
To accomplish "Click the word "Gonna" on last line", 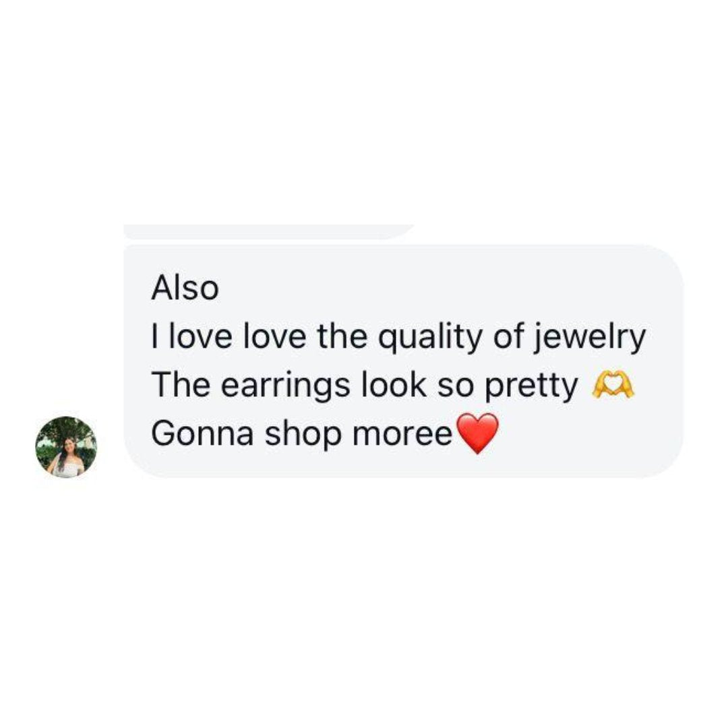I will tap(202, 433).
